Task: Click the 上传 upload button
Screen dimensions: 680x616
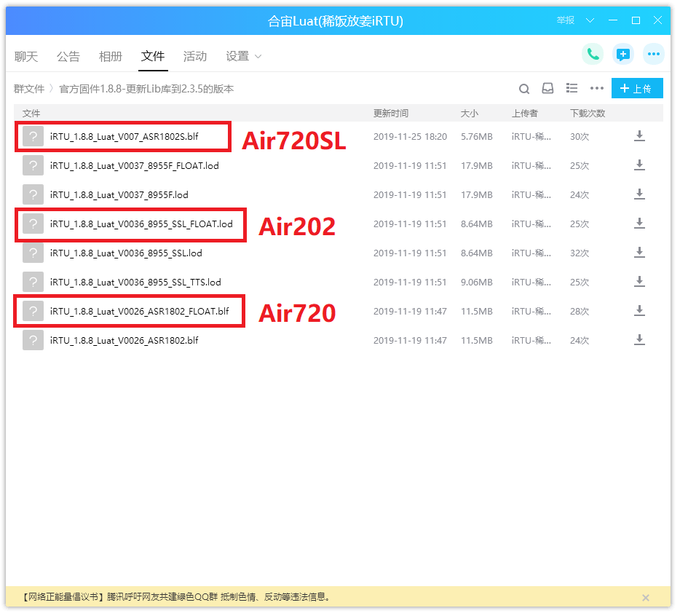Action: pos(637,89)
